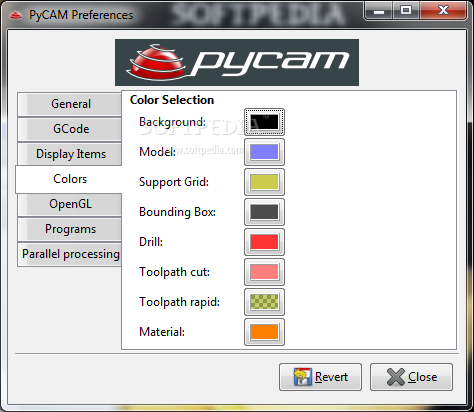Open the GCode preferences tab
Viewport: 474px width, 412px height.
tap(70, 129)
